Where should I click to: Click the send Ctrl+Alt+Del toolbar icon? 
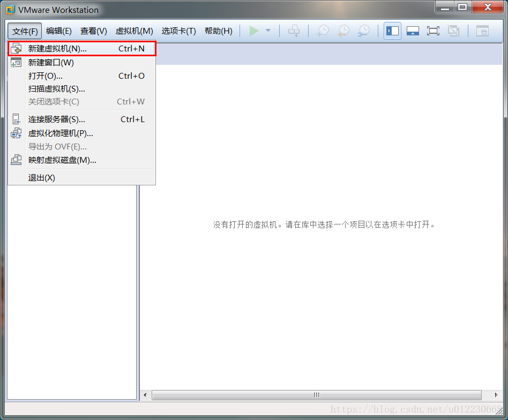click(x=294, y=31)
